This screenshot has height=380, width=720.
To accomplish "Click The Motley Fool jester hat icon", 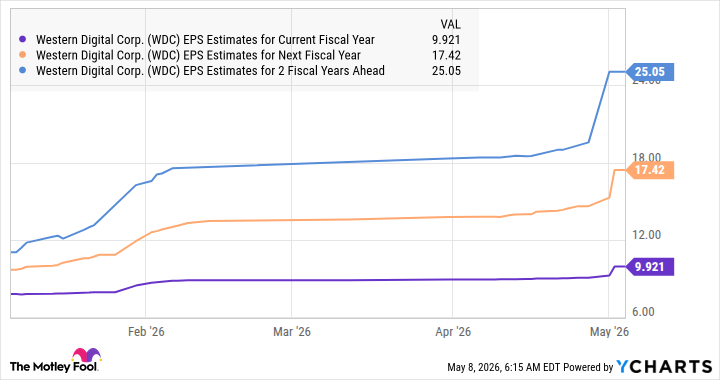I will [x=86, y=355].
